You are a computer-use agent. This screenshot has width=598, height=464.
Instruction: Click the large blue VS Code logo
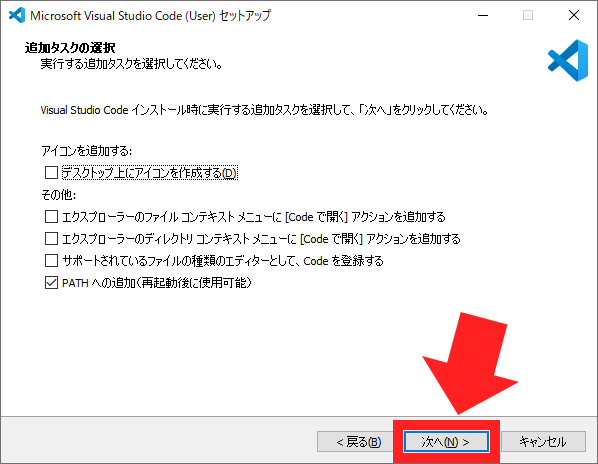[568, 60]
